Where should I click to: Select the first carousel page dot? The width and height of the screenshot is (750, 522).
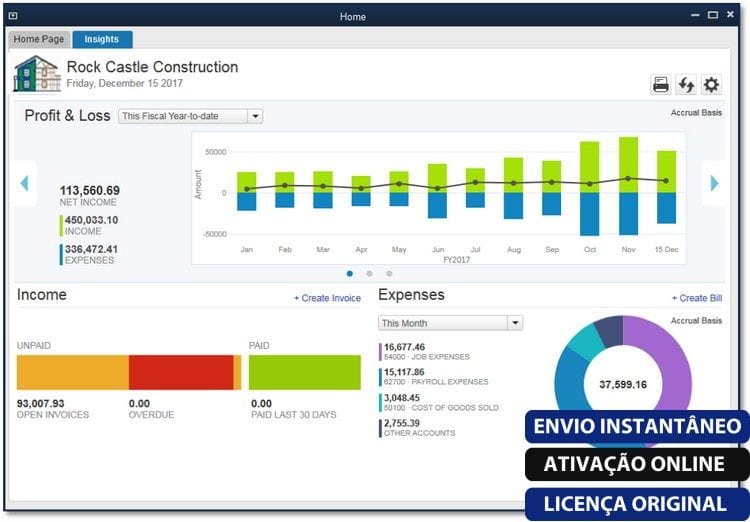(350, 274)
